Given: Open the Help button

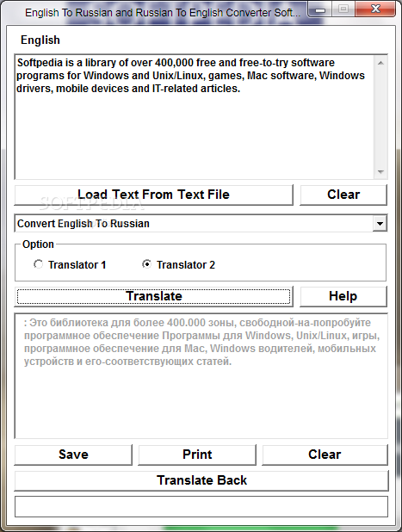Looking at the screenshot, I should tap(343, 296).
